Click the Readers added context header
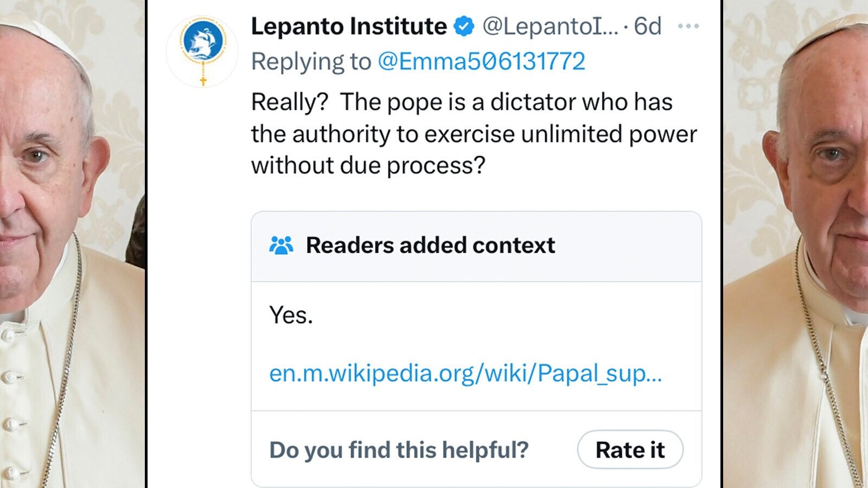The height and width of the screenshot is (488, 868). (x=430, y=246)
